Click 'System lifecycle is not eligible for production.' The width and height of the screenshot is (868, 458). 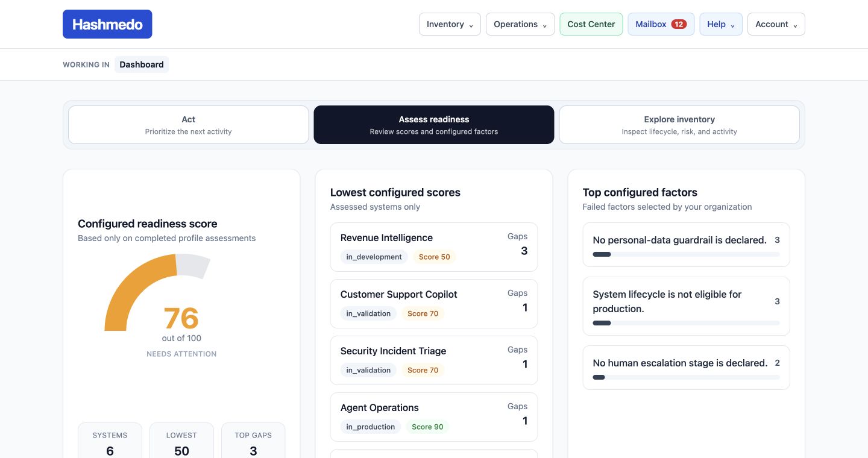(667, 301)
